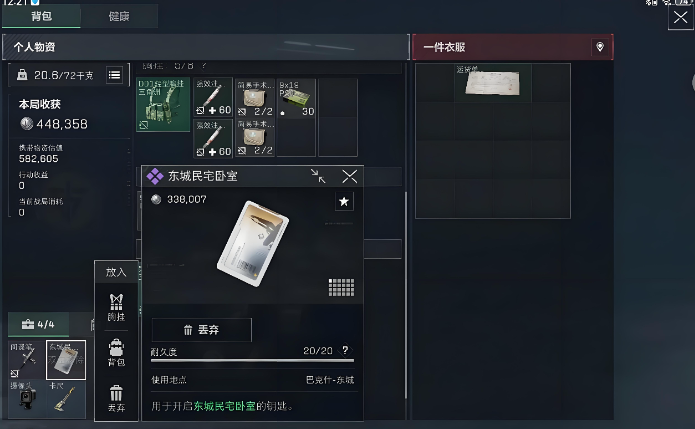Image resolution: width=695 pixels, height=429 pixels.
Task: Collapse the item detail popup with shrink arrows
Action: (318, 176)
